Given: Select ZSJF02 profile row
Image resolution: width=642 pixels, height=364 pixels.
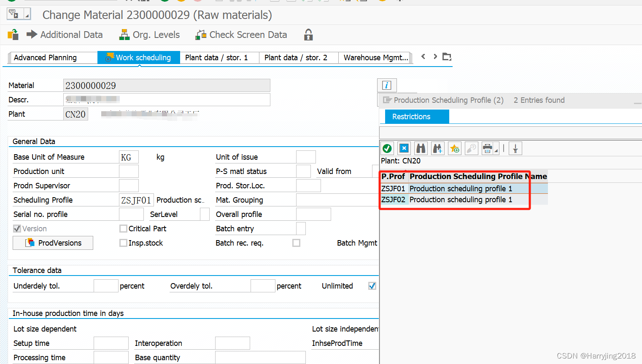Looking at the screenshot, I should click(464, 199).
